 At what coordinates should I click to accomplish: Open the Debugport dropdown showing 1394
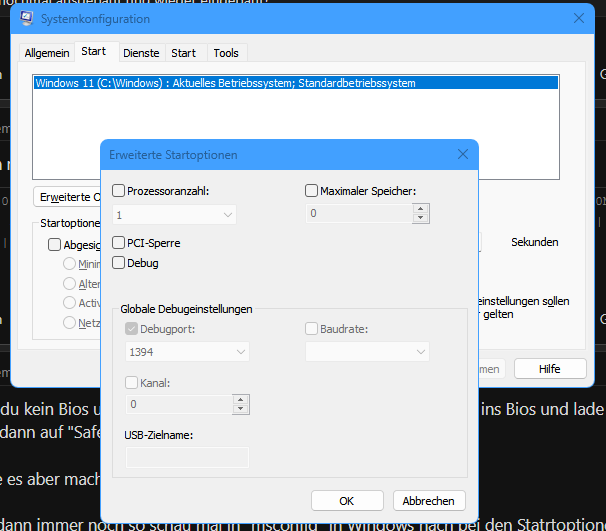pos(187,352)
